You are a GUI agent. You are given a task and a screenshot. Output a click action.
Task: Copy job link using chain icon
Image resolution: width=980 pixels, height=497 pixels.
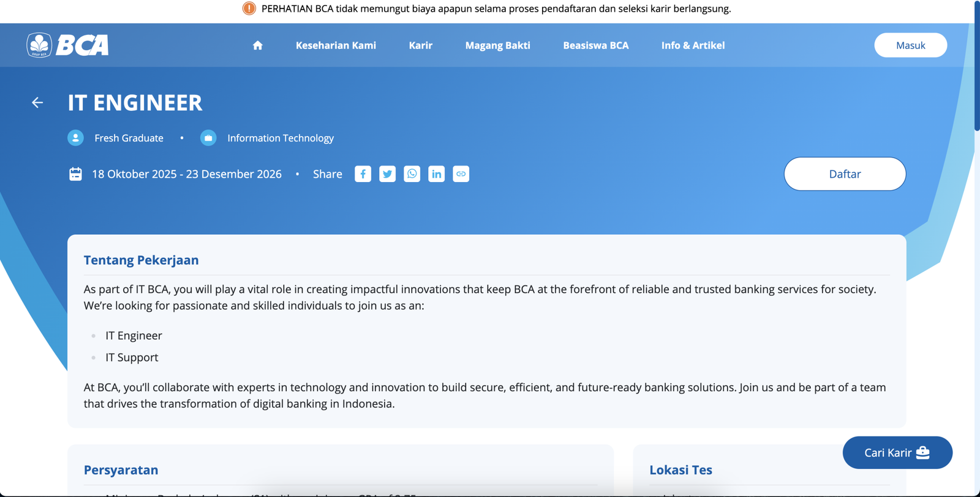coord(461,174)
